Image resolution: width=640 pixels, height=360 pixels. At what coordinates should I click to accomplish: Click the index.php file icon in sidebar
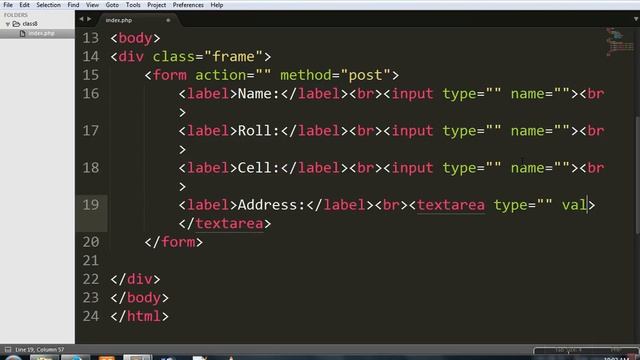[22, 33]
